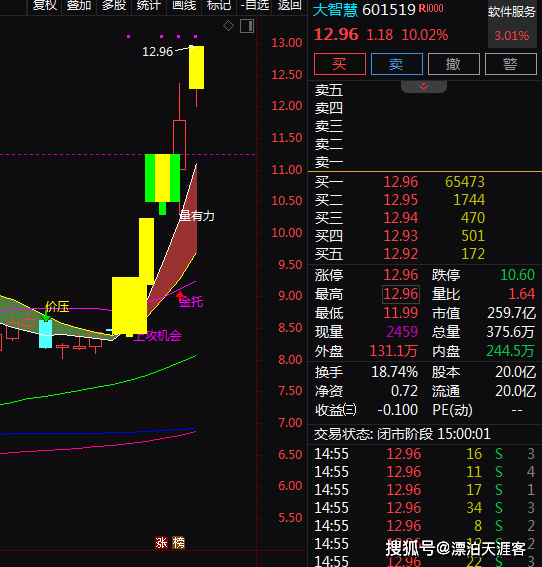Viewport: 542px width, 567px height.
Task: Click stock name 大智慧 601519
Action: [x=364, y=10]
